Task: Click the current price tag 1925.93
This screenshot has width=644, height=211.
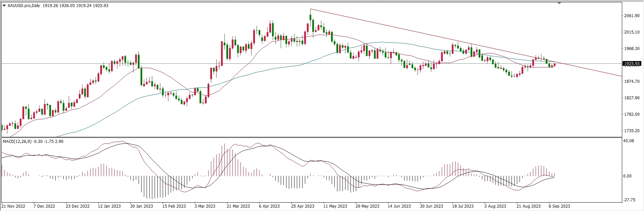Action: [x=632, y=63]
